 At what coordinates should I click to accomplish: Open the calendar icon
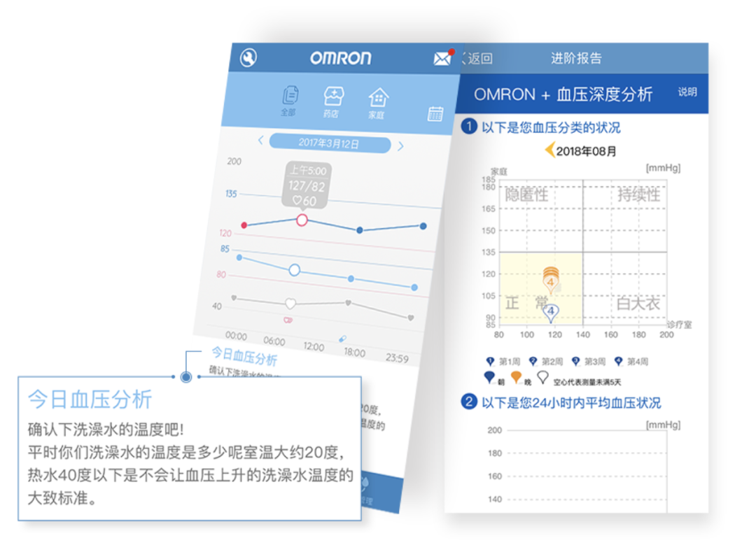click(x=435, y=113)
